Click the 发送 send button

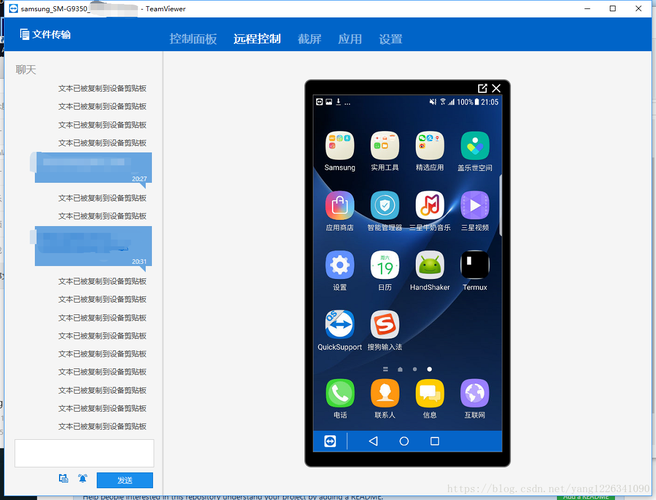pyautogui.click(x=125, y=480)
